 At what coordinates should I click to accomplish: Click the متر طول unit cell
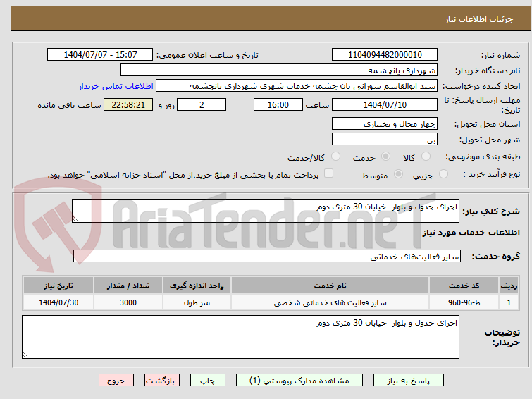pyautogui.click(x=197, y=302)
